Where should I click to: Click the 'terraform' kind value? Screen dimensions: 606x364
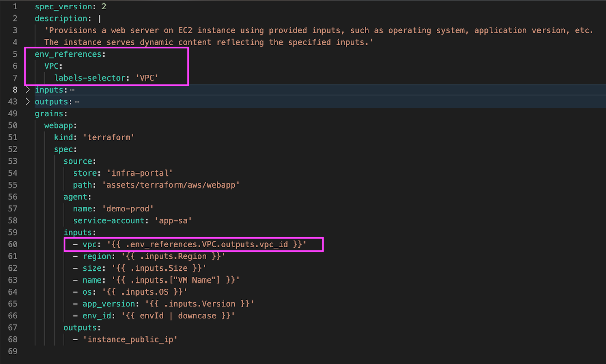pyautogui.click(x=109, y=137)
